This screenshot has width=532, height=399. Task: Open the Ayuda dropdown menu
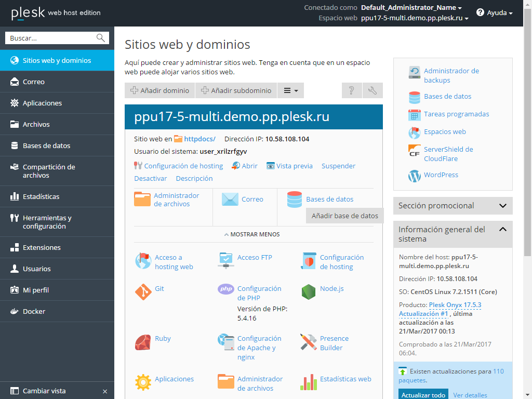click(494, 12)
